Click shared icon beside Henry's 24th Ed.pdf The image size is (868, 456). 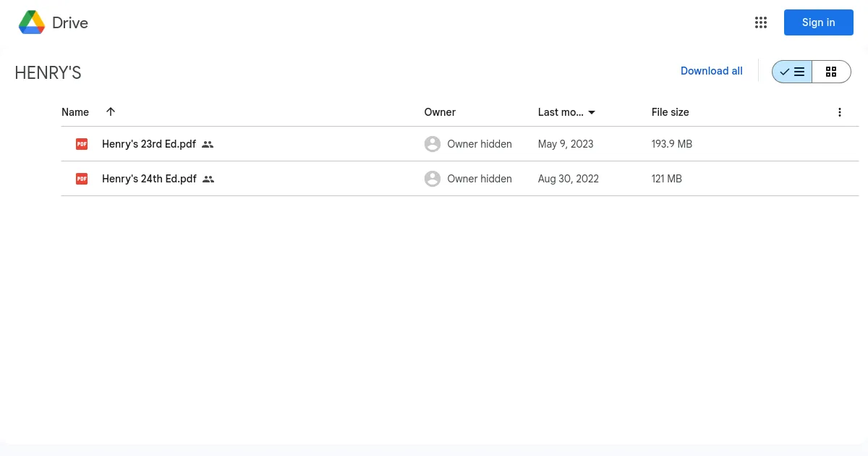point(208,179)
